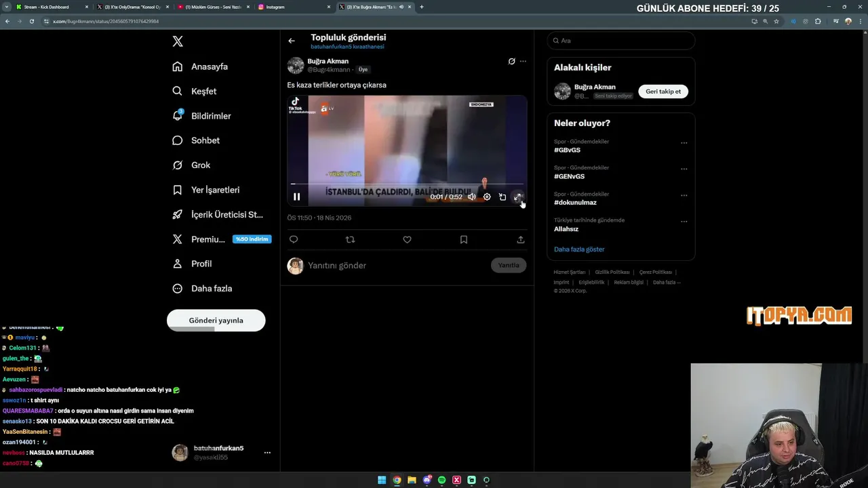The width and height of the screenshot is (868, 488).
Task: Click the Yanıtla button
Action: (x=509, y=265)
